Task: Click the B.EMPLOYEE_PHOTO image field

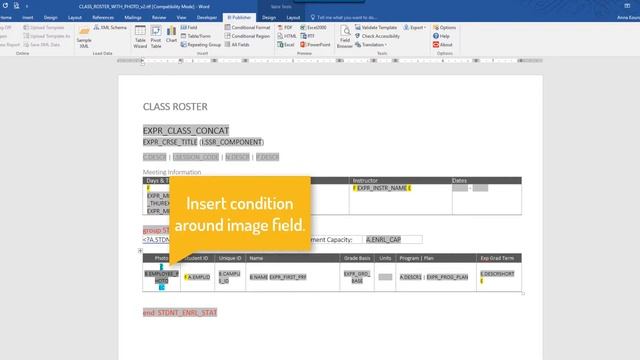Action: [x=162, y=277]
